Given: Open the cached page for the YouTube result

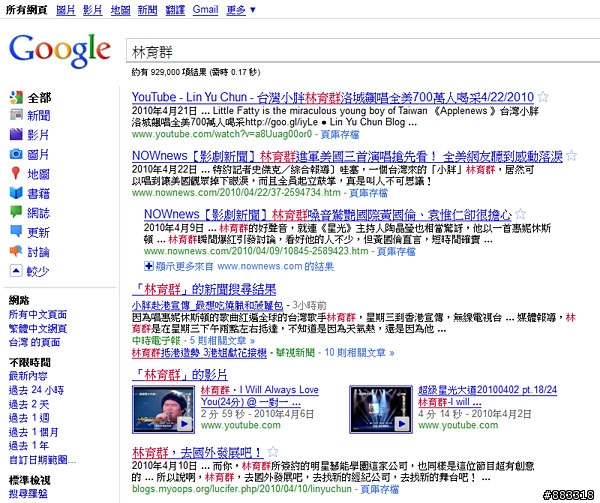Looking at the screenshot, I should click(x=340, y=134).
